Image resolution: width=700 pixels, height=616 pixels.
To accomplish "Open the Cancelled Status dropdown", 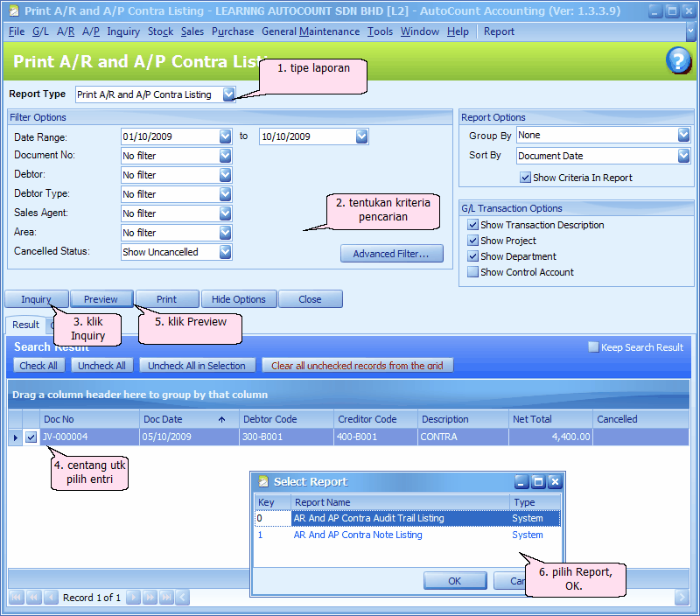I will (x=225, y=252).
